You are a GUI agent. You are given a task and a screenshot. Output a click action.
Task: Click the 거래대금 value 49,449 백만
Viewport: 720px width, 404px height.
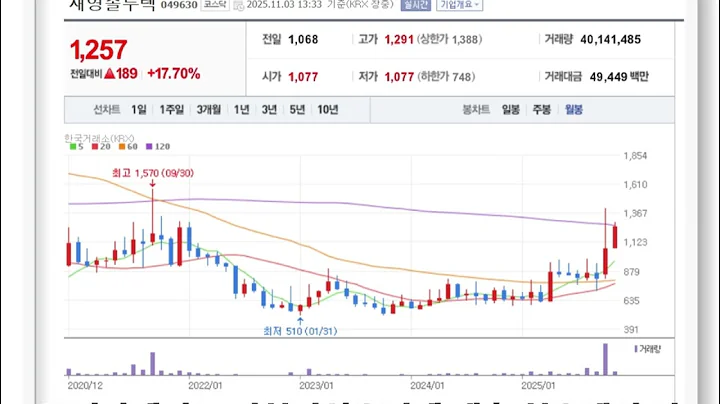point(619,77)
